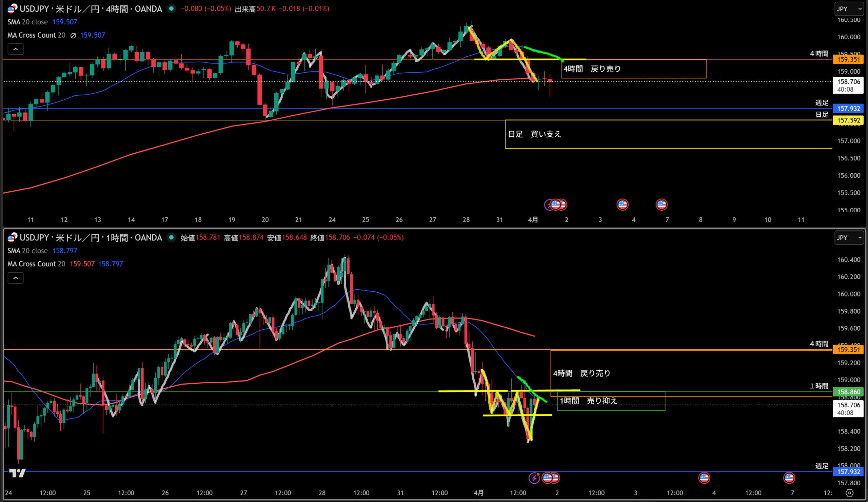Click the USDJPY 4時間 OANDA symbol title

pyautogui.click(x=90, y=9)
